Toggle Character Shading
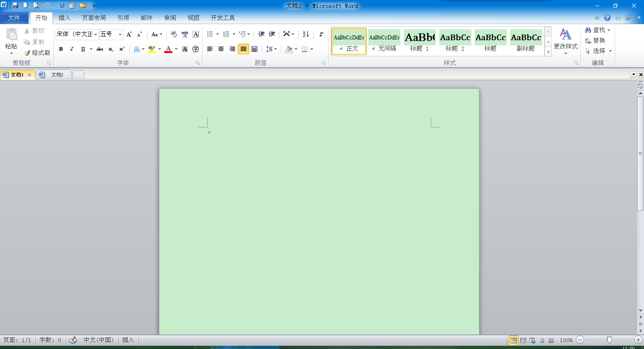644x349 pixels. coord(185,49)
